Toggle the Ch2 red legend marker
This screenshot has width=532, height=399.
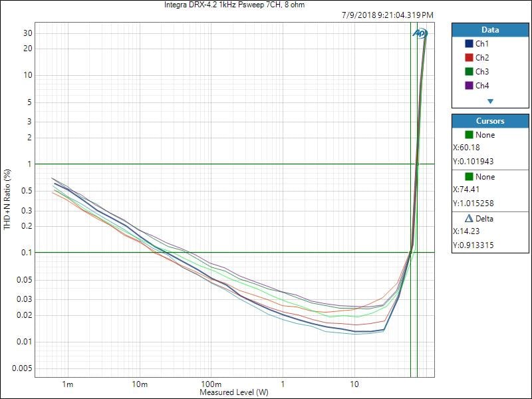coord(469,58)
